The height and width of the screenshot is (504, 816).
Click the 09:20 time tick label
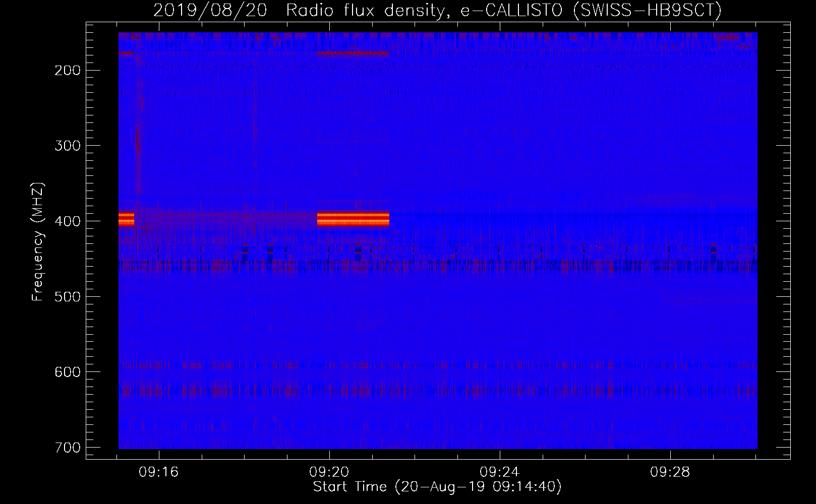[x=329, y=472]
